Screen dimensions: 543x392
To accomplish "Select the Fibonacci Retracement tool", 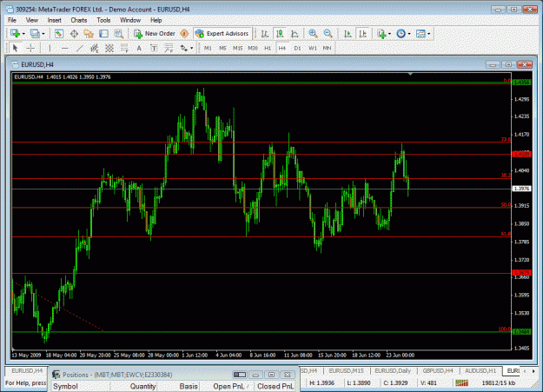I will pyautogui.click(x=124, y=48).
